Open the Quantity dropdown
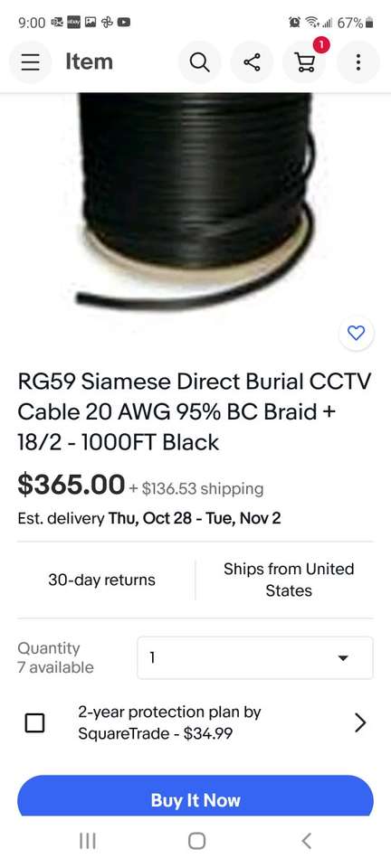391x868 pixels. coord(254,657)
